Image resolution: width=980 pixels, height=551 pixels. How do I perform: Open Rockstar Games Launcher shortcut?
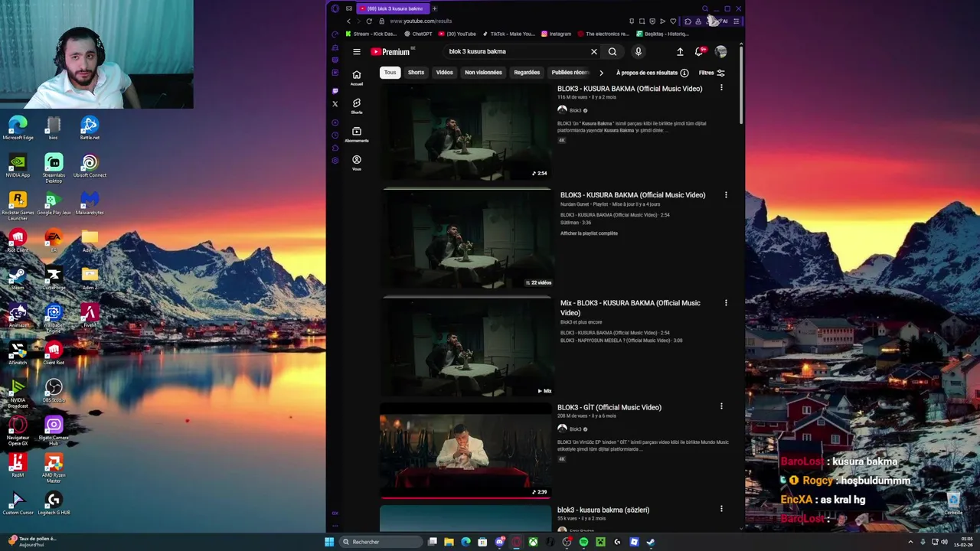[18, 206]
